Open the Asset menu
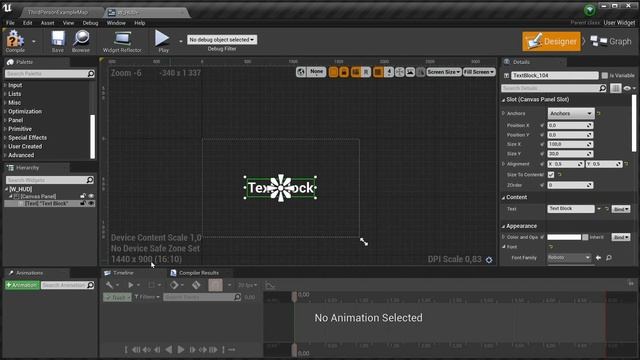Viewport: 640px width, 360px height. (x=47, y=23)
